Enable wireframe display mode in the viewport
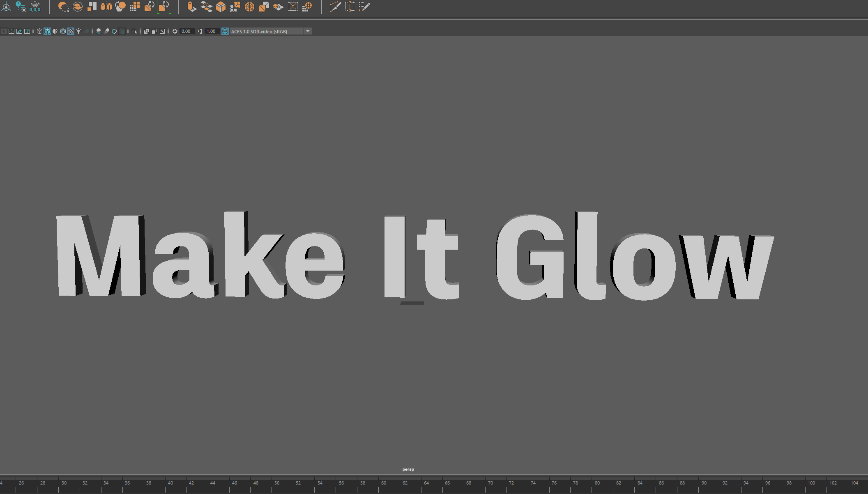Image resolution: width=868 pixels, height=494 pixels. pos(39,31)
